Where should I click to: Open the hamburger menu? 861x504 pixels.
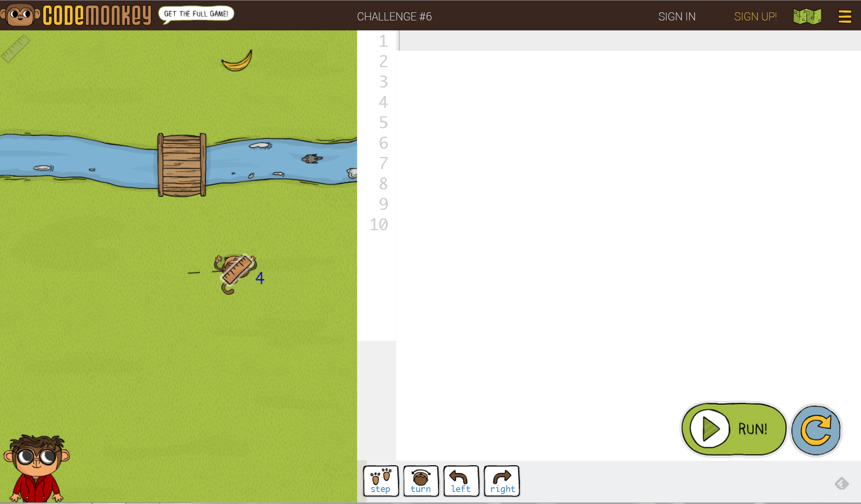coord(845,16)
